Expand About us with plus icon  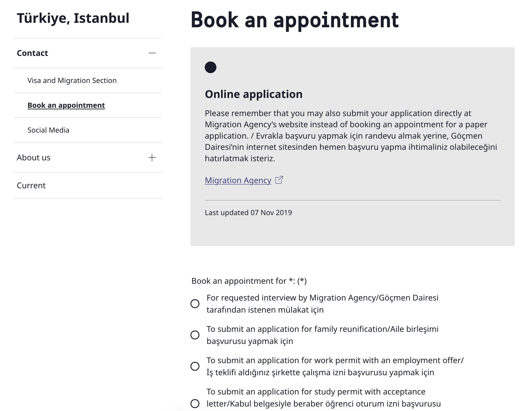pyautogui.click(x=152, y=158)
